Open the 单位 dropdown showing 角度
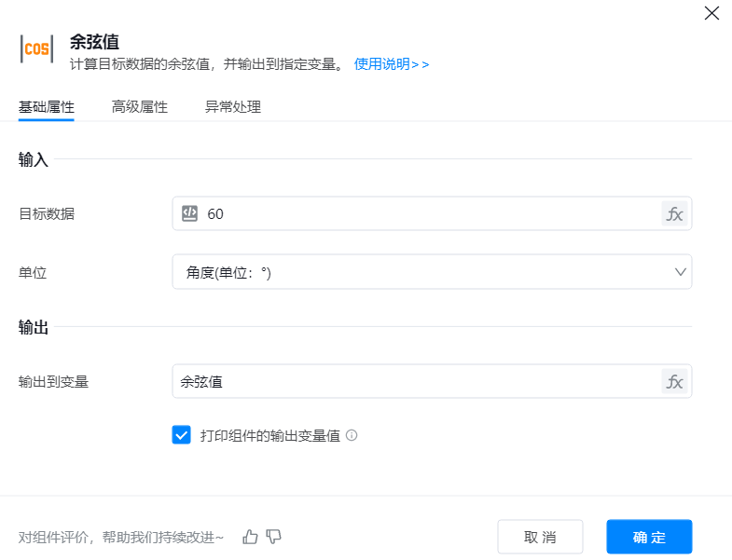 click(420, 272)
